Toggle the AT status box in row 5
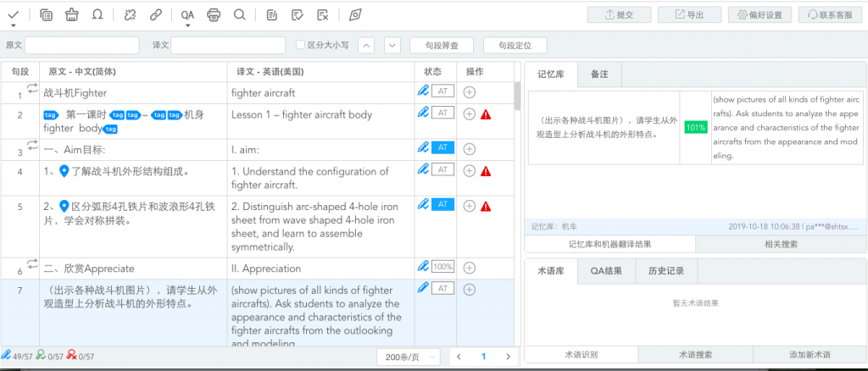Screen dimensions: 868x371 (x=442, y=204)
